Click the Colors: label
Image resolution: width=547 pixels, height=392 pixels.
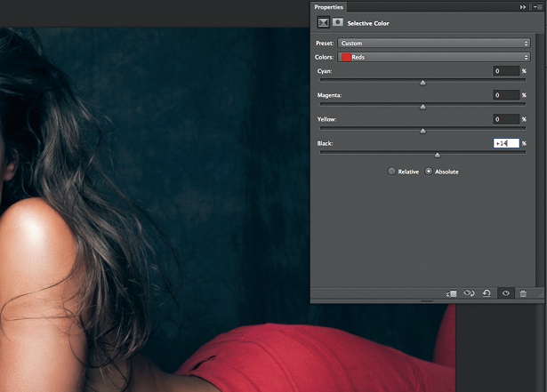click(324, 57)
